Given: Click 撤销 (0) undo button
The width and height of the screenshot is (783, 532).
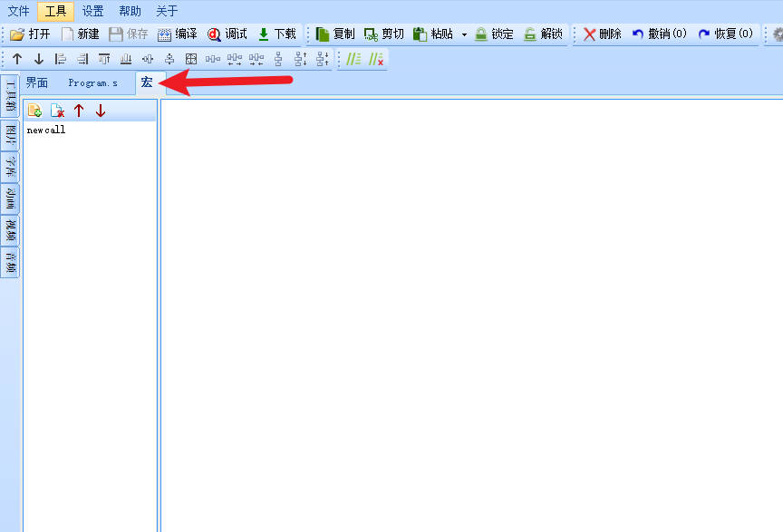Looking at the screenshot, I should [659, 34].
